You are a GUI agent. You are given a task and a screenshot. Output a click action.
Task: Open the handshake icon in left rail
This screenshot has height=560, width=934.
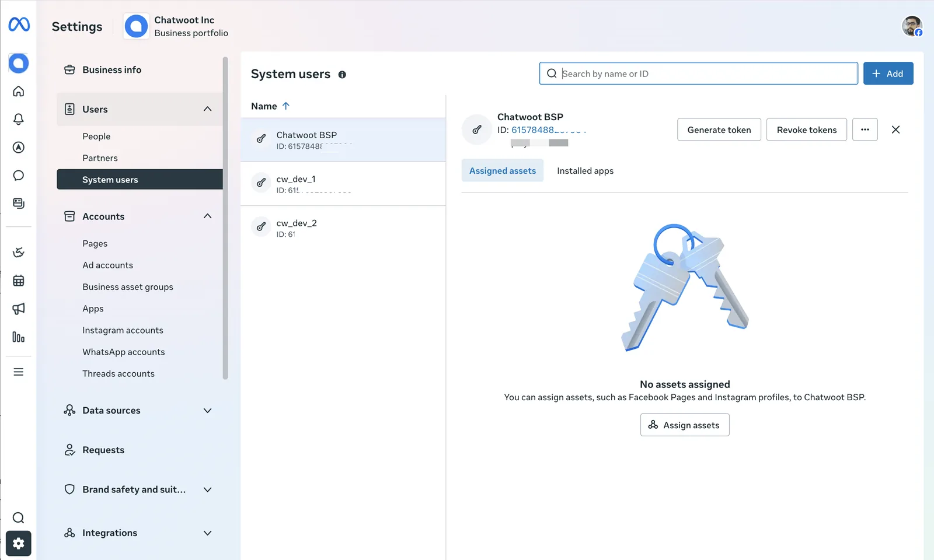click(19, 253)
